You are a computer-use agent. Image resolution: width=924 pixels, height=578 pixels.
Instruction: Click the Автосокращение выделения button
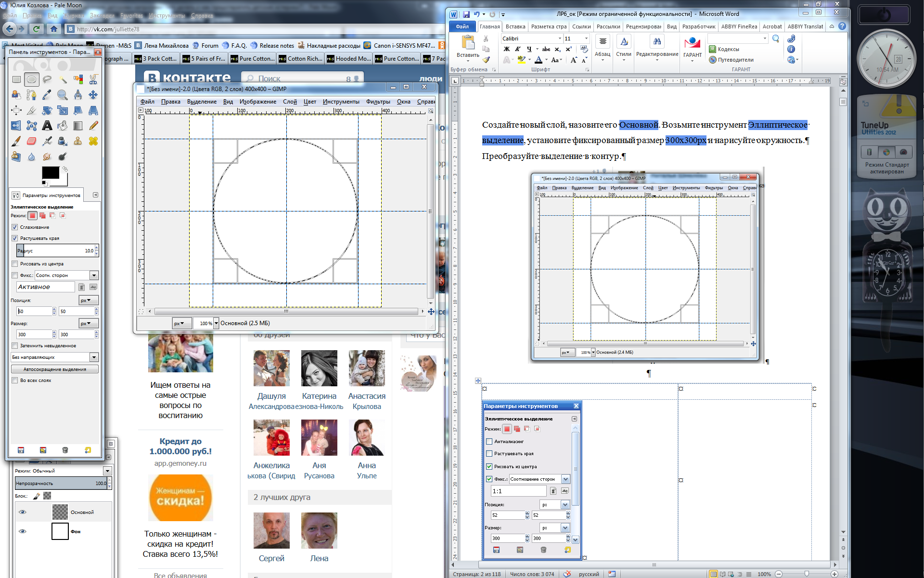pos(55,369)
